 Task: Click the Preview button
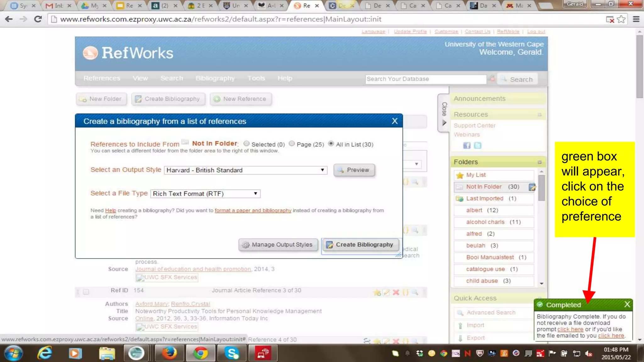pos(354,170)
